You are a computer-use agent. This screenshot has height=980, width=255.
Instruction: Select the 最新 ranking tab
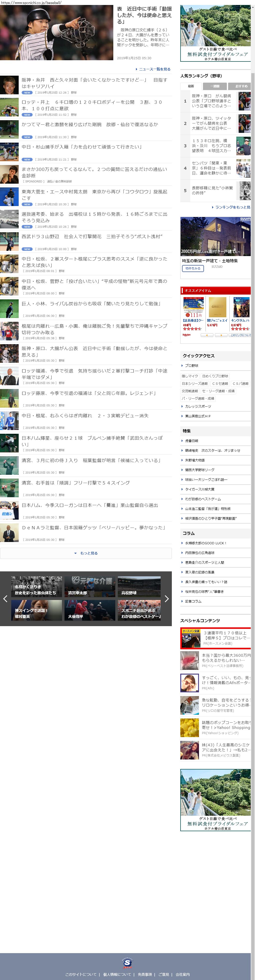(191, 86)
